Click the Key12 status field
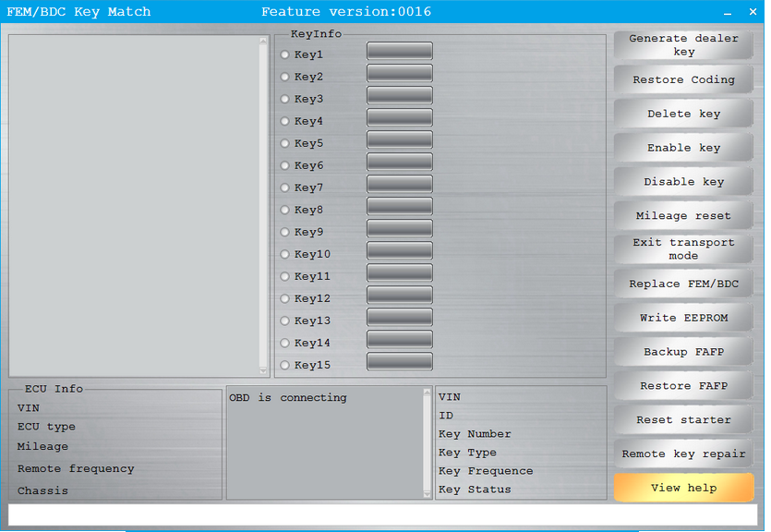The height and width of the screenshot is (532, 771). (x=400, y=295)
